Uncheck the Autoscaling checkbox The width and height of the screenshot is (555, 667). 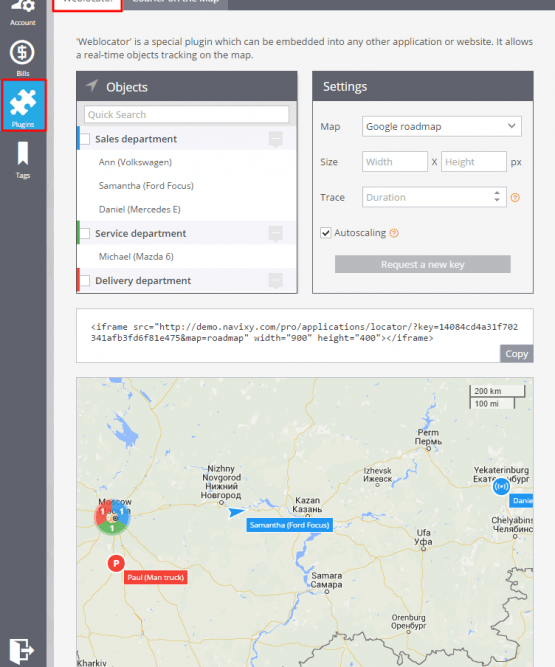point(326,233)
